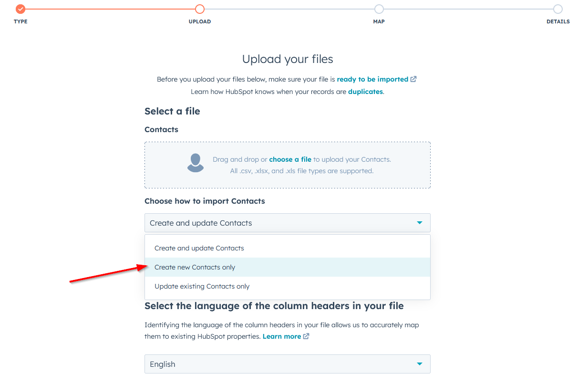Click the MAP step circle
Screen dimensions: 588x384
(x=379, y=9)
